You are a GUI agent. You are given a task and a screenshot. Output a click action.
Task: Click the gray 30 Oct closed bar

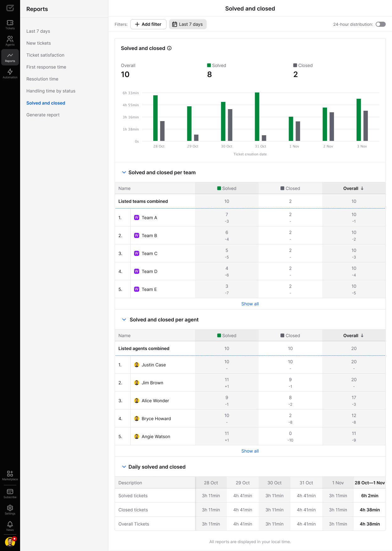pyautogui.click(x=230, y=125)
